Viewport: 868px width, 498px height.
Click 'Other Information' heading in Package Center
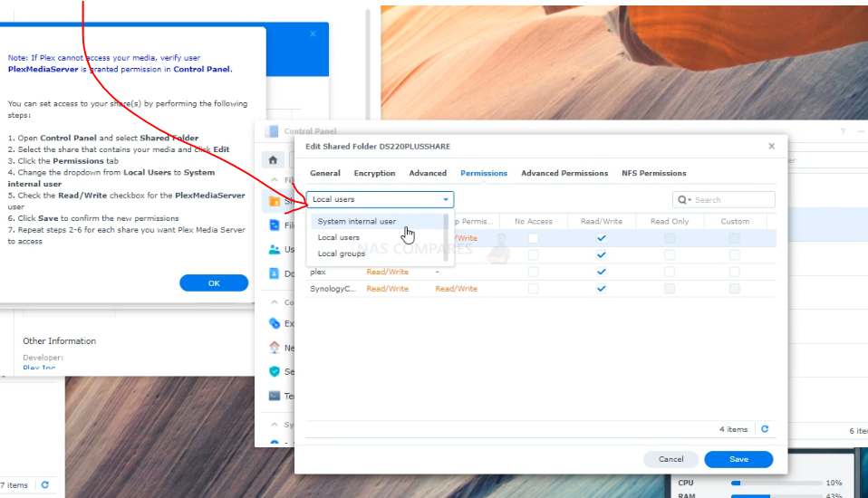[x=59, y=340]
